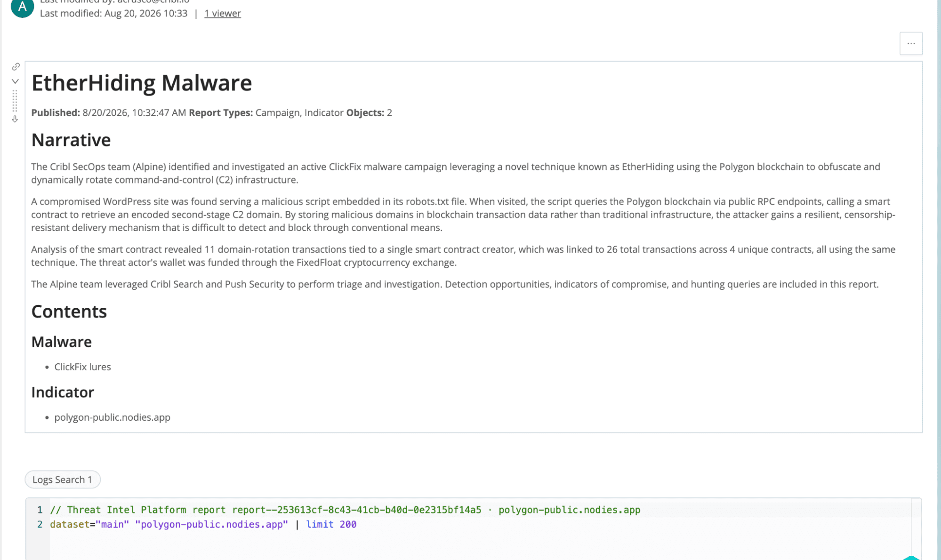Select the Logs Search 1 pill

pos(63,480)
